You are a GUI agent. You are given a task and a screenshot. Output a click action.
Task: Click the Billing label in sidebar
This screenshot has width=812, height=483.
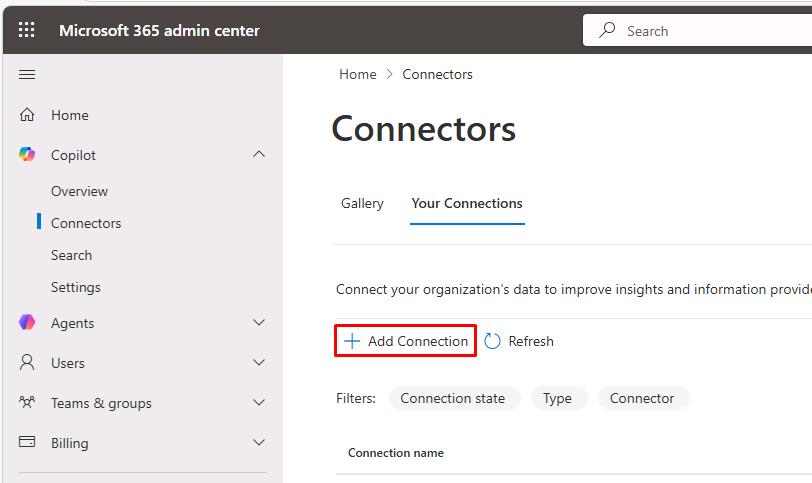69,443
